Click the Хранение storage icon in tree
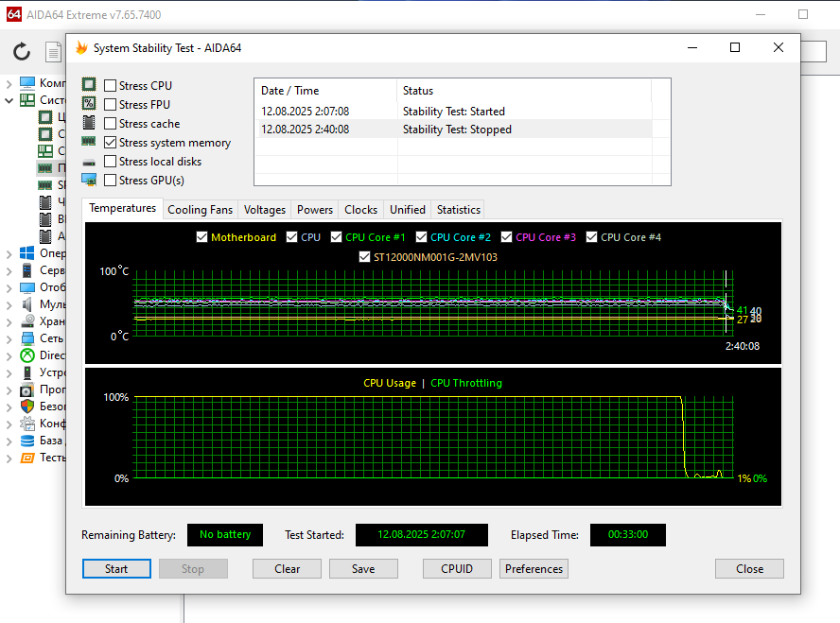Viewport: 840px width, 623px height. [x=27, y=321]
